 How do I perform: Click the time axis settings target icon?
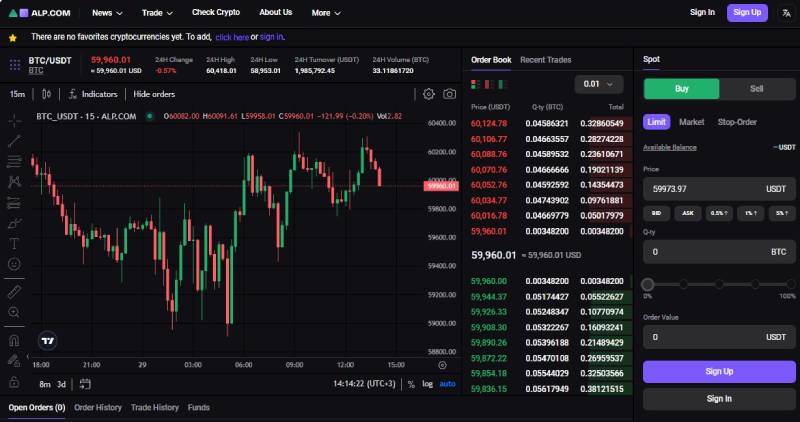pos(442,365)
